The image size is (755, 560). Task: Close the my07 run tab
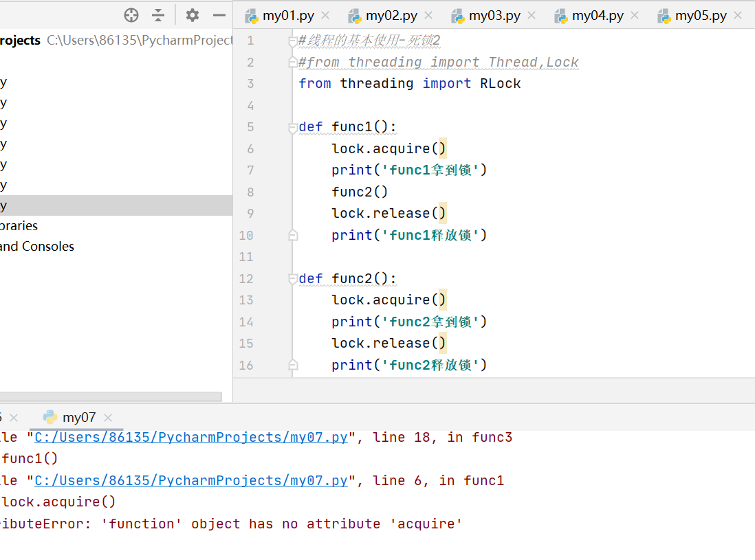[108, 418]
